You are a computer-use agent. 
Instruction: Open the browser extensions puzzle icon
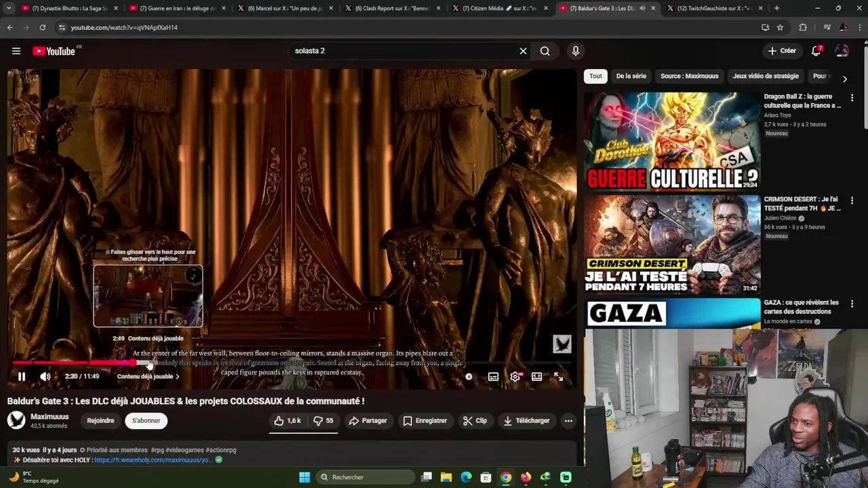click(803, 27)
